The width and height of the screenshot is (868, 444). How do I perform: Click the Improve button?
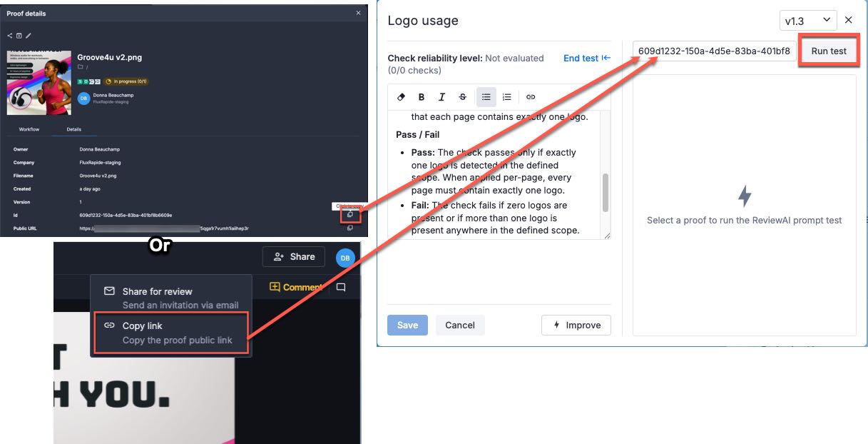(x=576, y=325)
